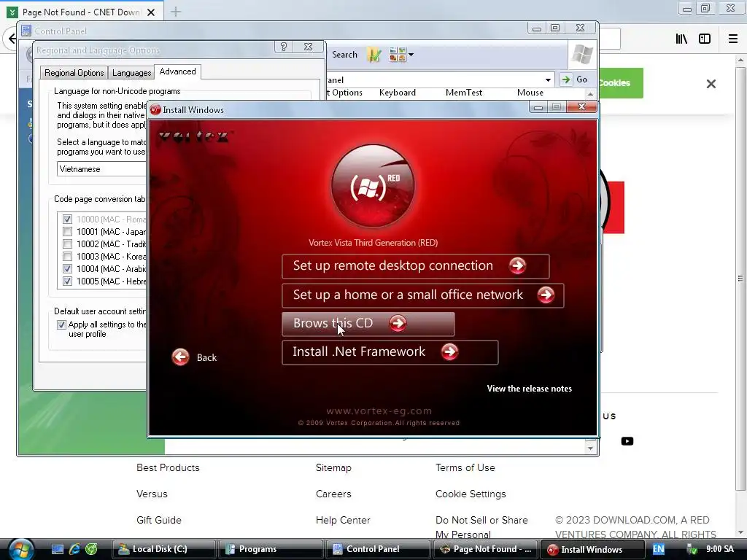Click the red Back arrow icon
This screenshot has height=560, width=747.
pos(181,357)
